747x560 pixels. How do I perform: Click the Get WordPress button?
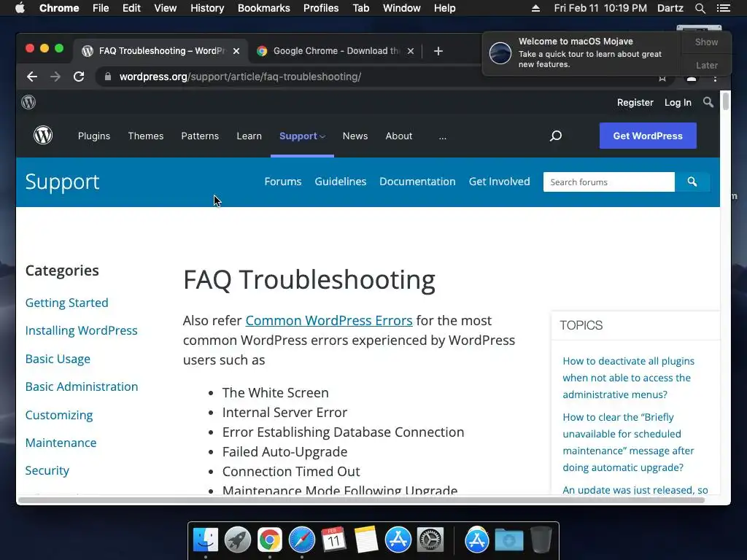coord(648,136)
